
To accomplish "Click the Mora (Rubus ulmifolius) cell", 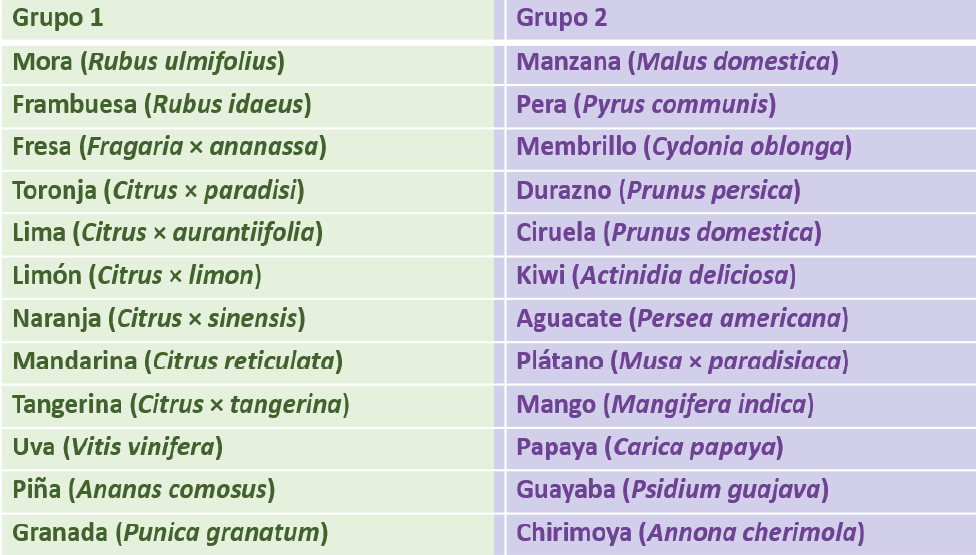I will pyautogui.click(x=248, y=64).
